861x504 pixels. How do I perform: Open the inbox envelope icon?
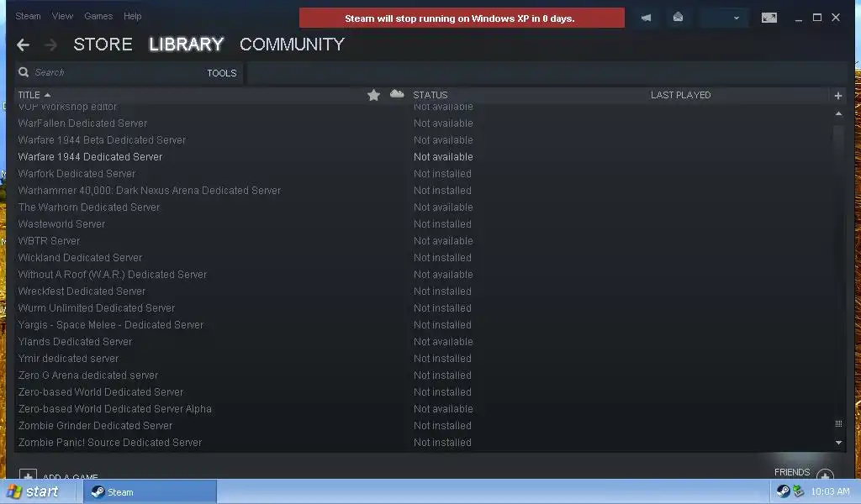pyautogui.click(x=679, y=18)
